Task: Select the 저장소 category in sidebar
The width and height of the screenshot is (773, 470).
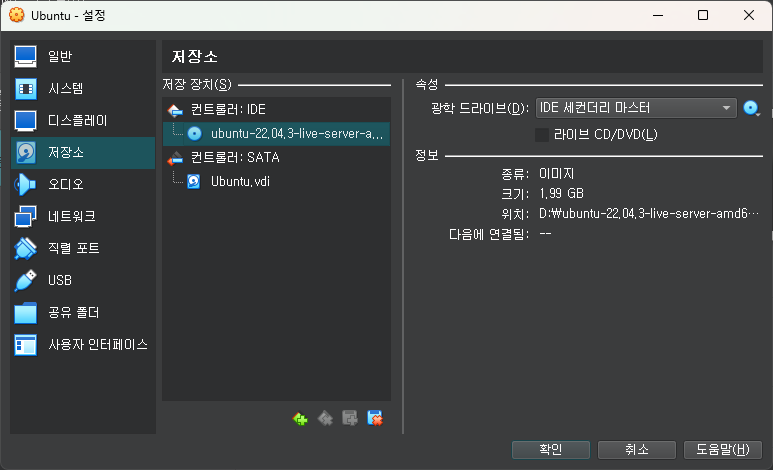Action: pos(83,153)
